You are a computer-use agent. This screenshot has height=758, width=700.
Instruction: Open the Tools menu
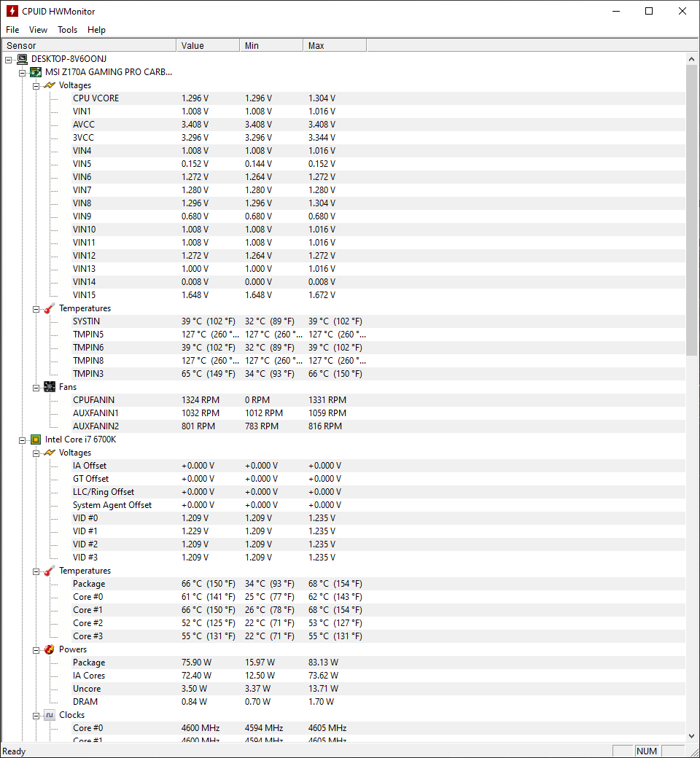point(67,30)
